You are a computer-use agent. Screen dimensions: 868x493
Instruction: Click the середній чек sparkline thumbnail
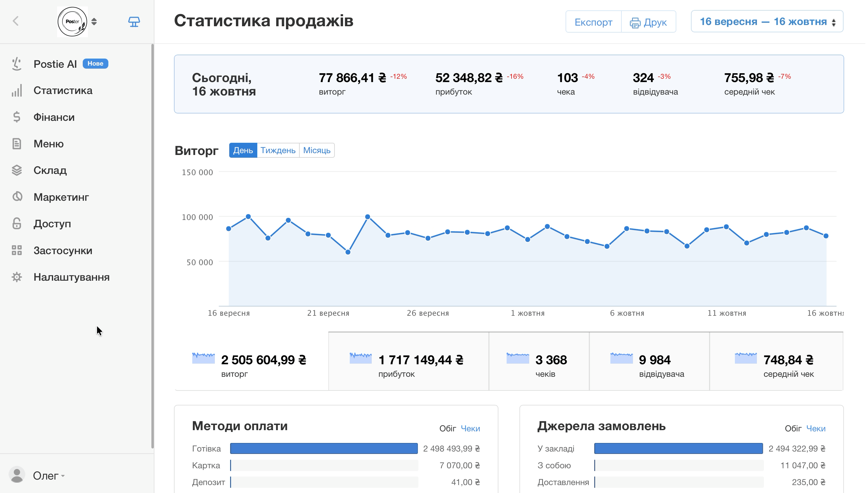(748, 358)
